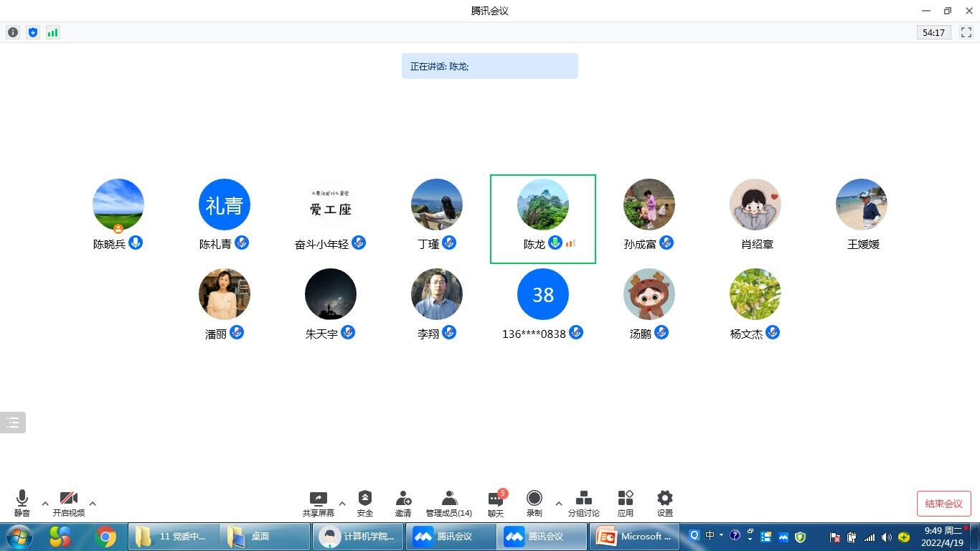Open the 共享屏幕 share screen tool
This screenshot has height=551, width=980.
coord(318,503)
